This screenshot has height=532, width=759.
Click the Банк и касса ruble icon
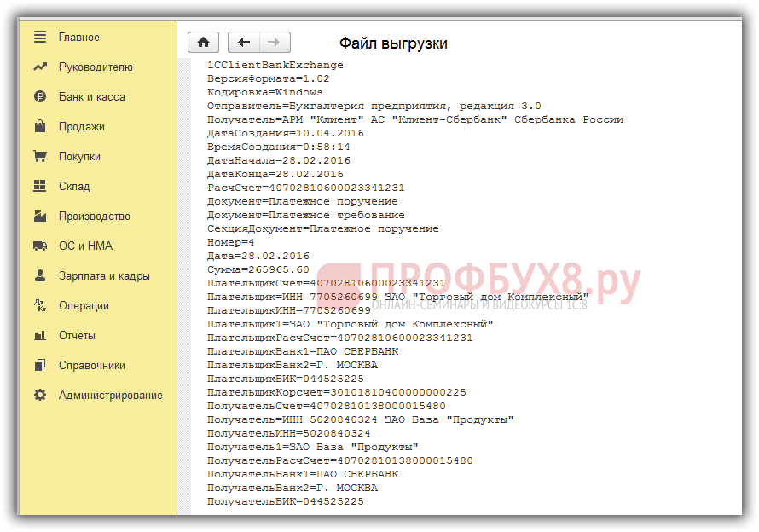(x=40, y=96)
